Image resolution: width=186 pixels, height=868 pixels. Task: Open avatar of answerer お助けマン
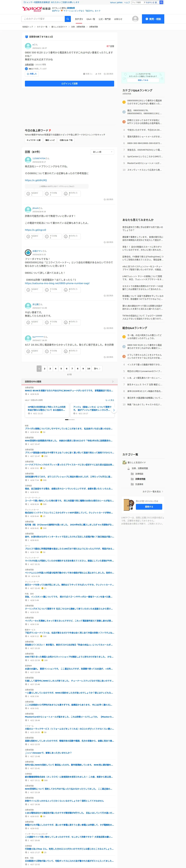pyautogui.click(x=28, y=253)
